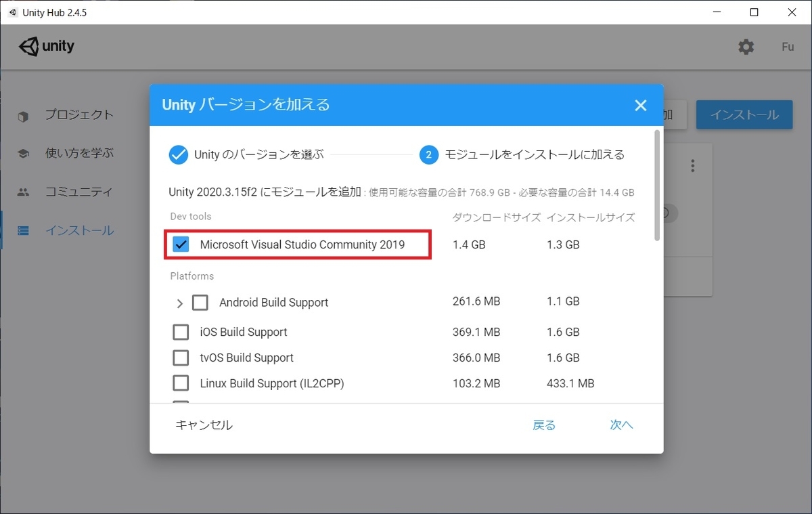The width and height of the screenshot is (812, 514).
Task: Click the Unity Hub title bar icon
Action: click(12, 13)
